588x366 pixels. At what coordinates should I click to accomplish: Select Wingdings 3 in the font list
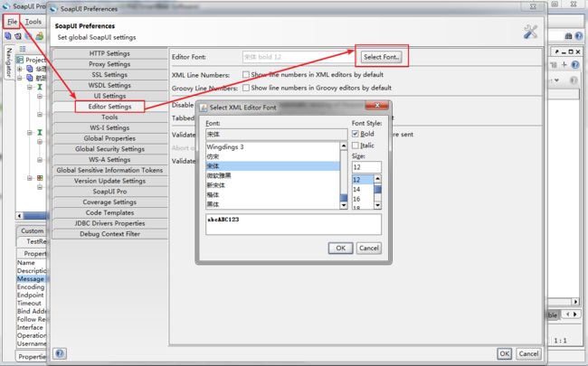pos(272,146)
